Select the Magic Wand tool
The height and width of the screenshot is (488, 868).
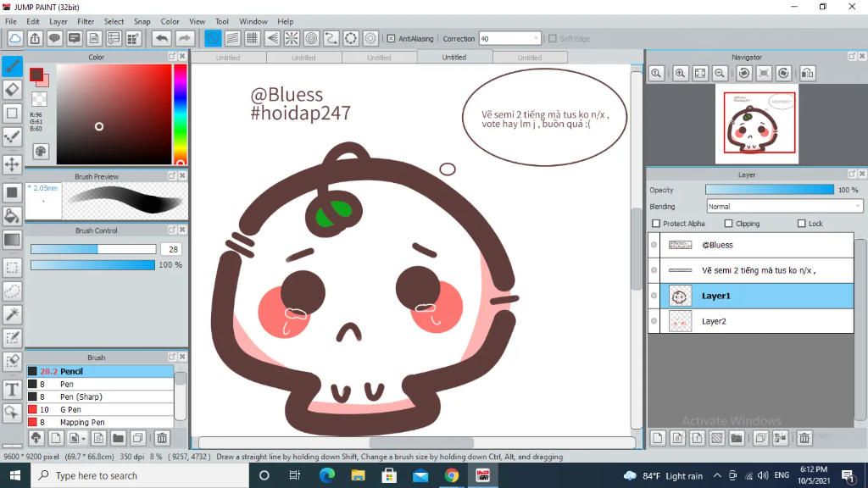point(12,314)
